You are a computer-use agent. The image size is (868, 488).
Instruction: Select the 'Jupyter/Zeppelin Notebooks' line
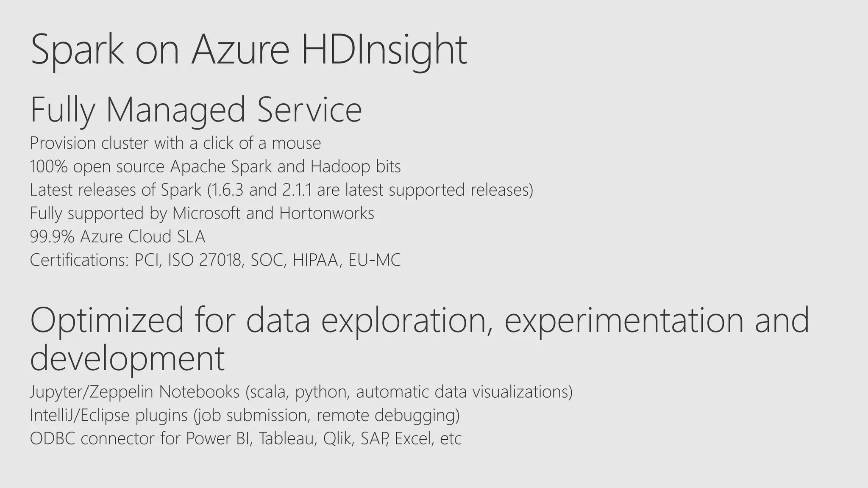pos(301,392)
